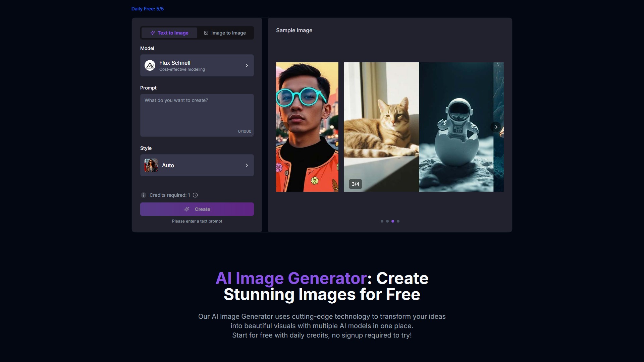Select the fourth carousel pagination dot
The image size is (644, 362).
pos(398,221)
